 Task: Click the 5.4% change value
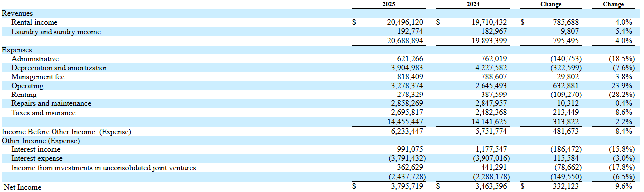(x=624, y=32)
